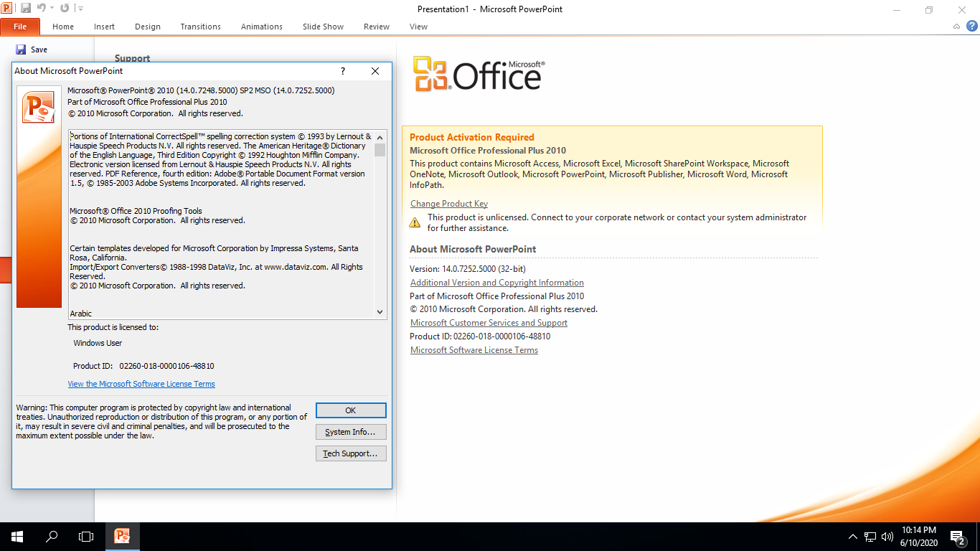
Task: Click the yellow warning icon beside unlicensed message
Action: 415,222
